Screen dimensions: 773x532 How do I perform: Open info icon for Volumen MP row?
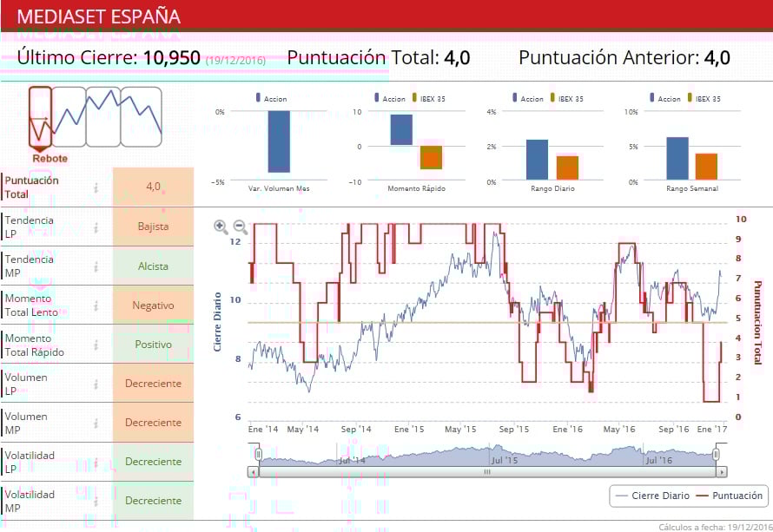pos(96,423)
